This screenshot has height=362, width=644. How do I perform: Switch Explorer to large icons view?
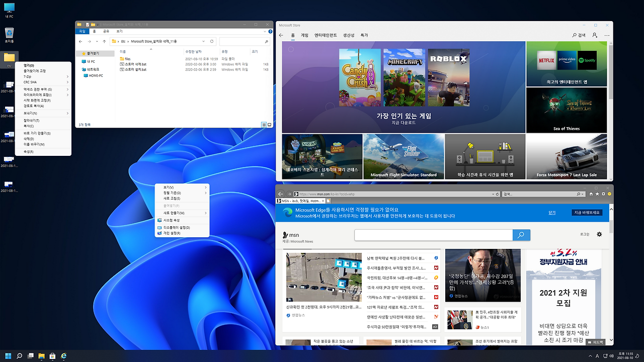tap(269, 124)
